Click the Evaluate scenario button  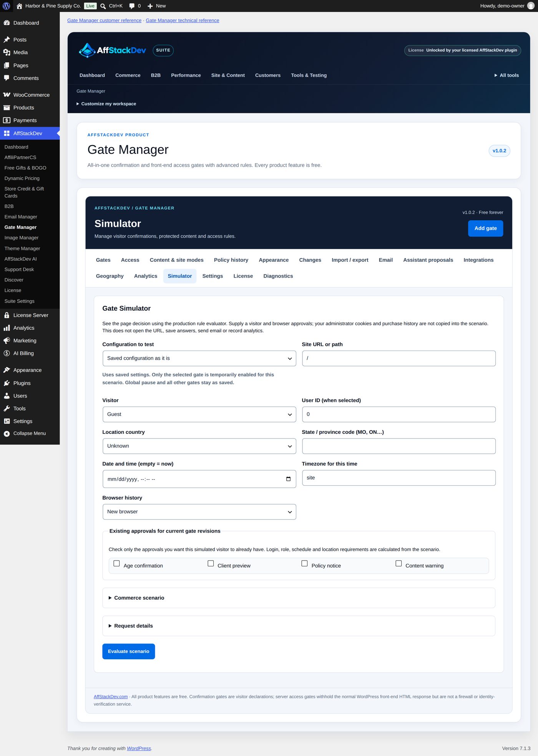(128, 652)
